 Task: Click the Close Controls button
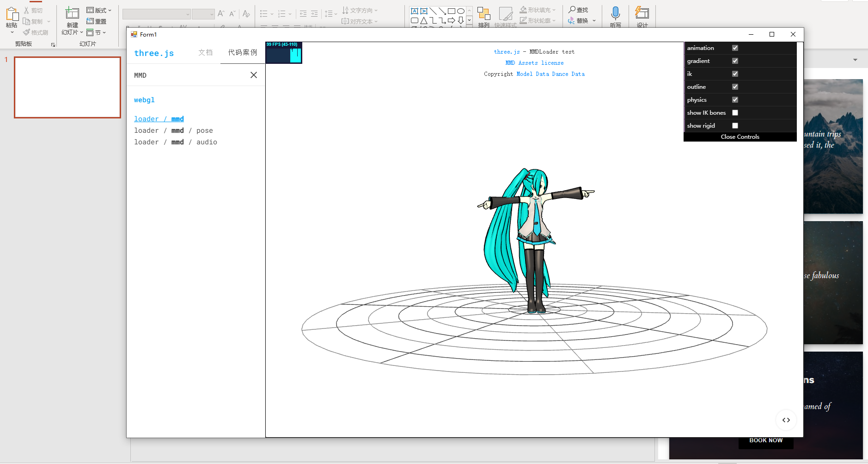click(740, 137)
